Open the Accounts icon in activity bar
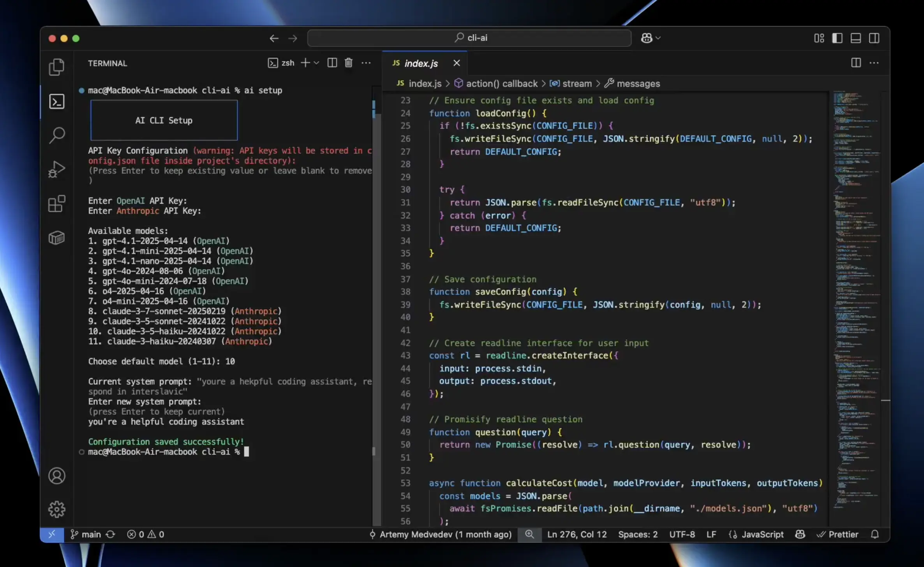The height and width of the screenshot is (567, 924). pyautogui.click(x=56, y=476)
